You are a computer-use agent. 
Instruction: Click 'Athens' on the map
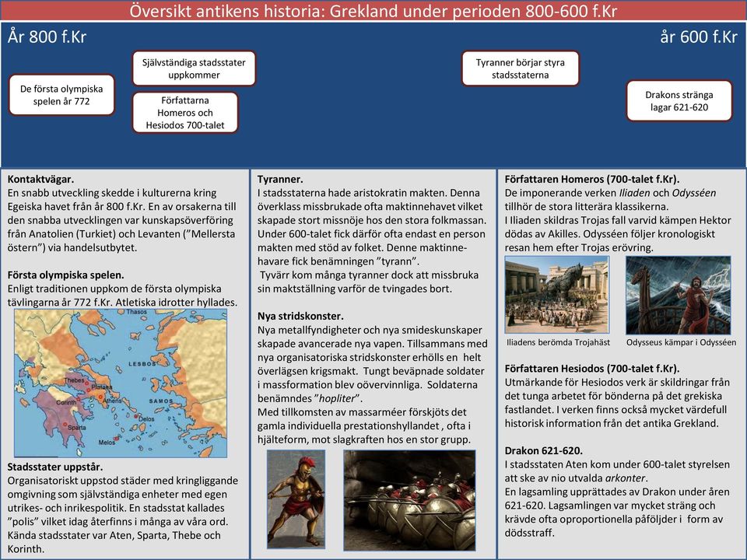point(112,401)
